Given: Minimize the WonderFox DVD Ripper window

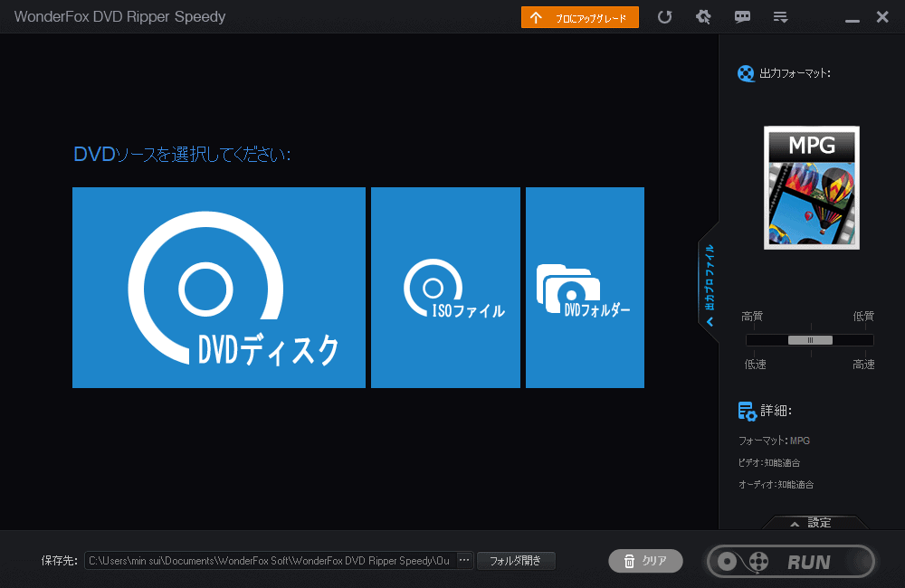Looking at the screenshot, I should coord(851,18).
